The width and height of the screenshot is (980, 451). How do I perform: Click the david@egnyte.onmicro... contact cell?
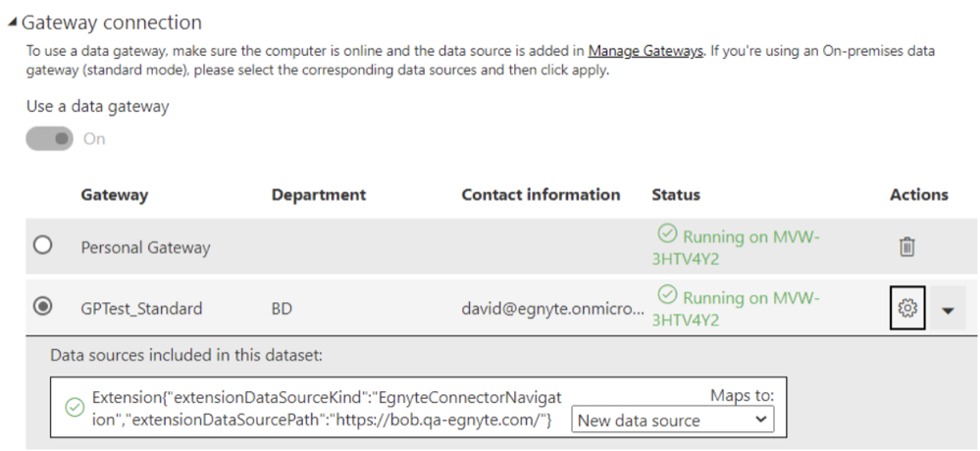point(553,309)
